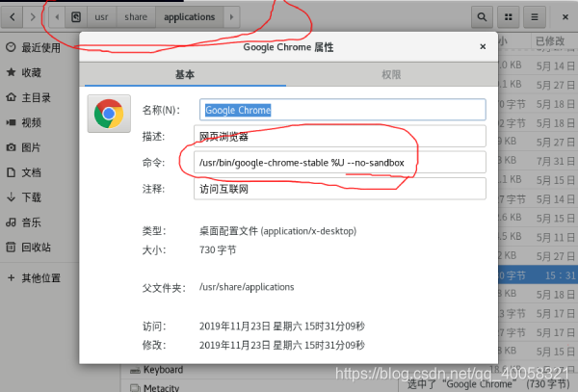Click the camera pictures icon in sidebar
The image size is (578, 392).
click(x=11, y=147)
